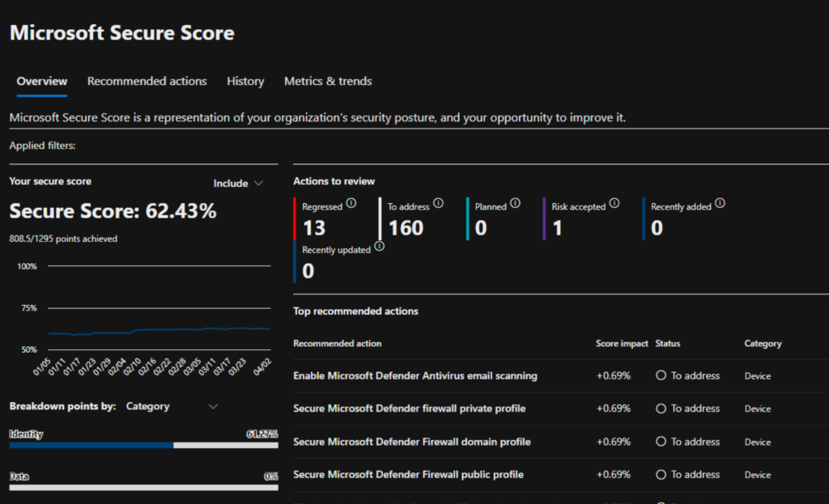This screenshot has height=504, width=829.
Task: Click the Identity 61.27% progress bar
Action: [x=144, y=446]
